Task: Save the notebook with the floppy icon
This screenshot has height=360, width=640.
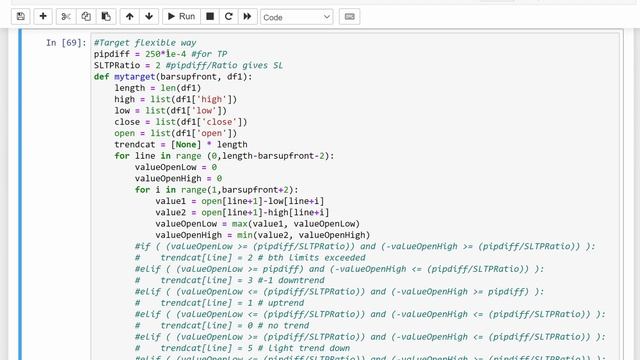Action: [20, 17]
